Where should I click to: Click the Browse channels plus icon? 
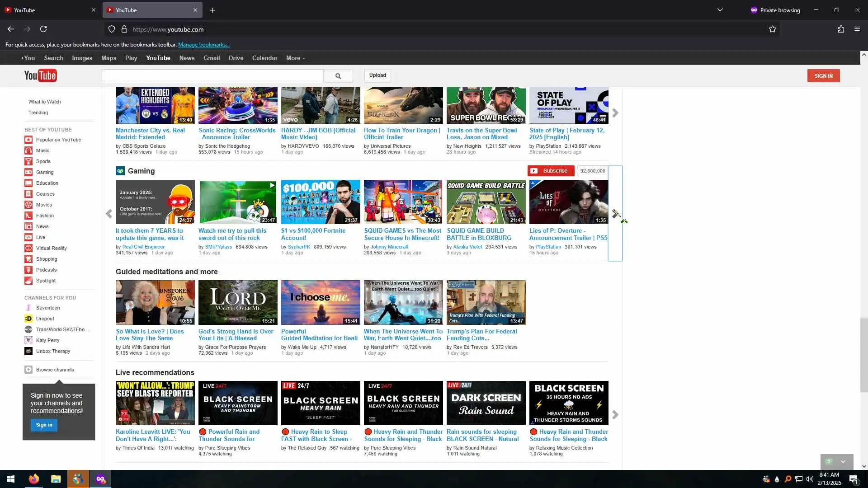[28, 370]
